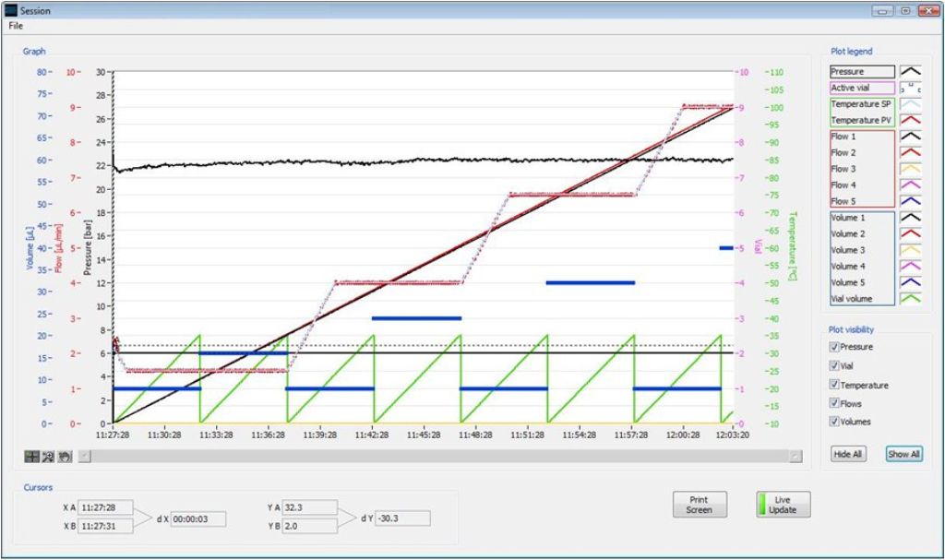The height and width of the screenshot is (560, 945).
Task: Uncheck the Volumes visibility checkbox
Action: [834, 422]
